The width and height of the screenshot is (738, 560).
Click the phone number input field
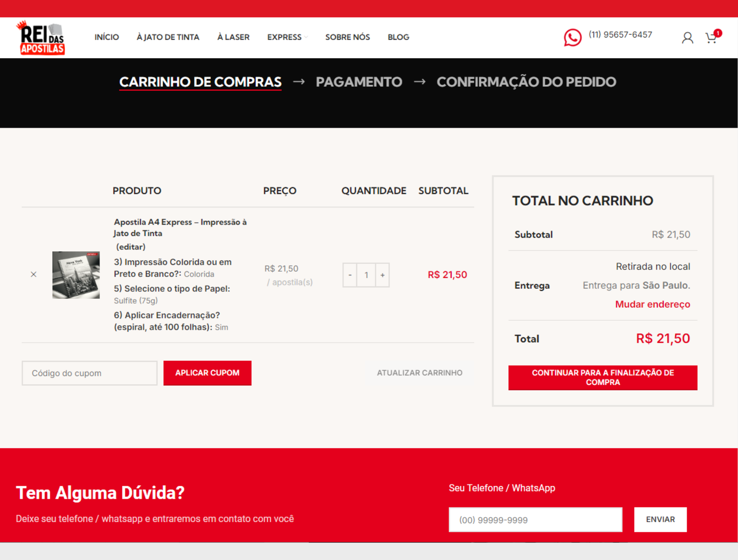point(535,520)
